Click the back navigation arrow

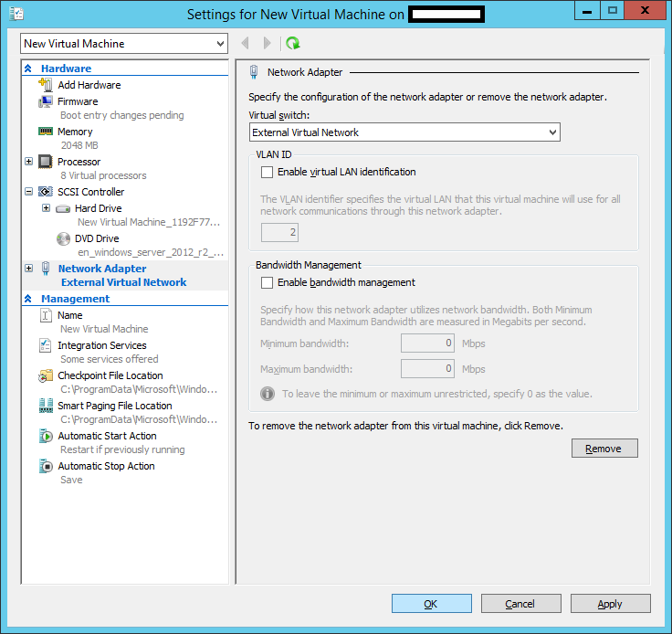click(245, 43)
